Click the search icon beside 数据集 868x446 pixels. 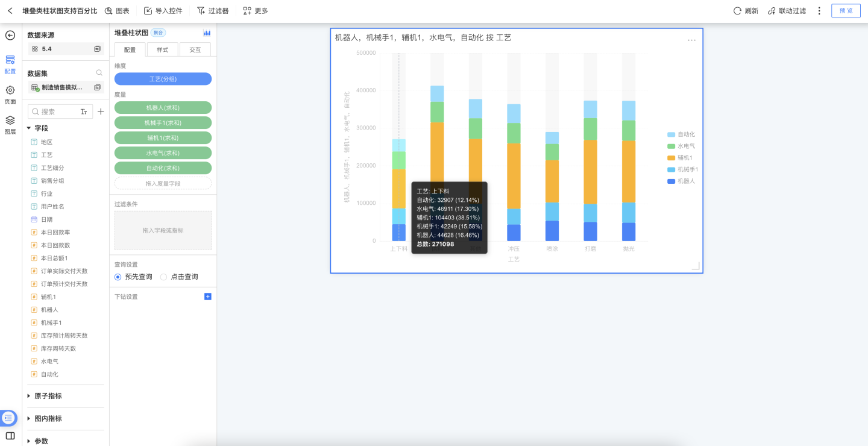tap(99, 73)
